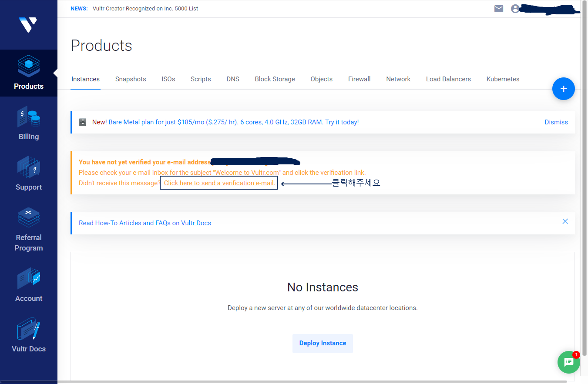Go to the Load Balancers tab

tap(448, 79)
